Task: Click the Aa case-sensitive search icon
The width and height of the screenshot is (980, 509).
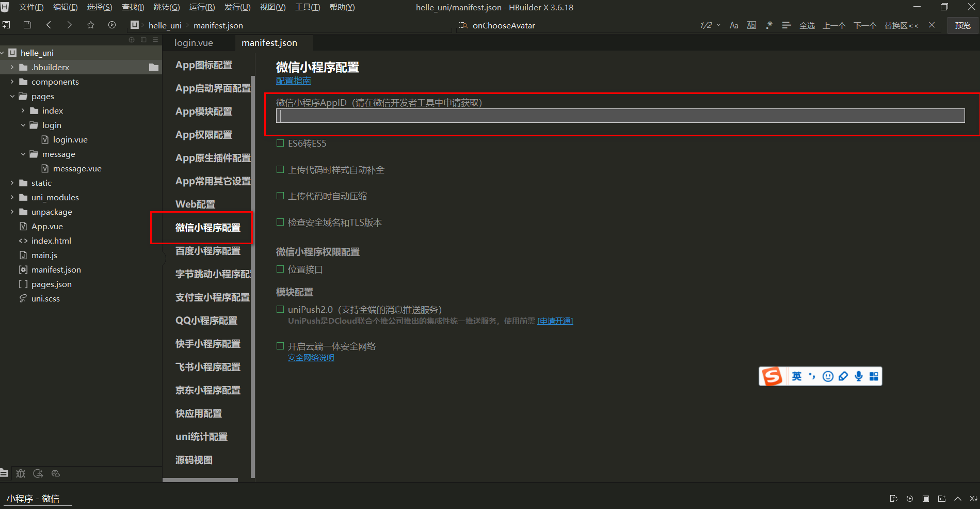Action: pyautogui.click(x=734, y=25)
